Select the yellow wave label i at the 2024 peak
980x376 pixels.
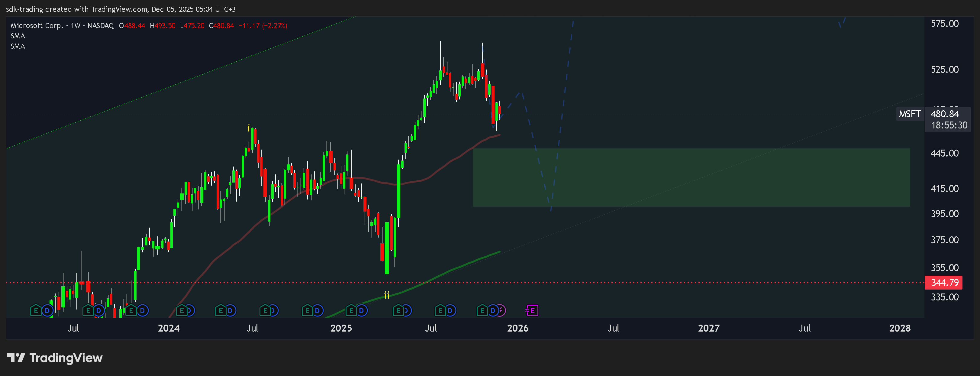click(249, 128)
